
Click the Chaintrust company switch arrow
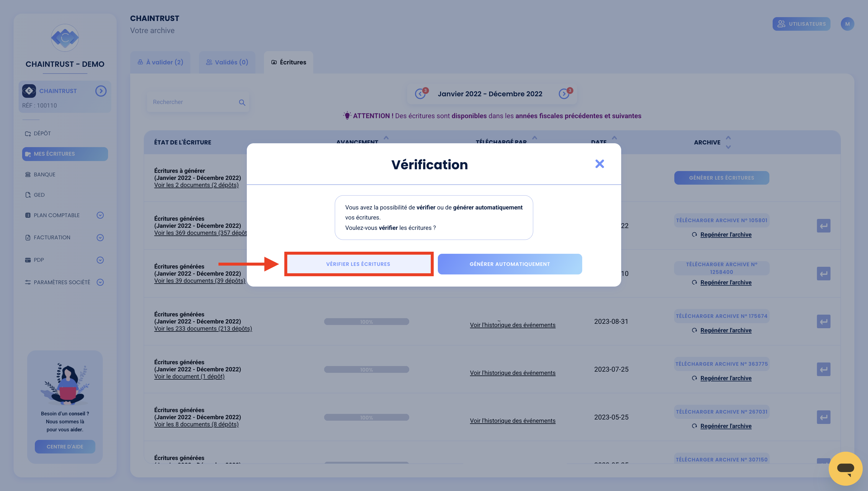[101, 91]
